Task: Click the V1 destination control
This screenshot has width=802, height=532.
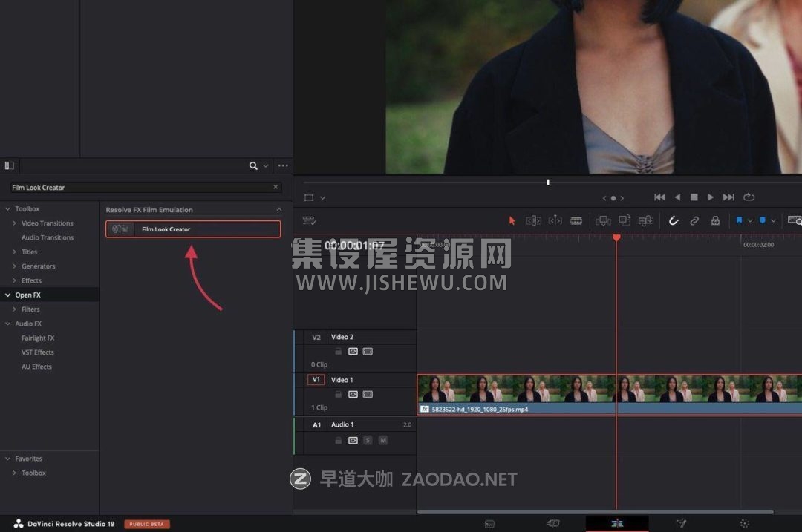Action: (316, 380)
